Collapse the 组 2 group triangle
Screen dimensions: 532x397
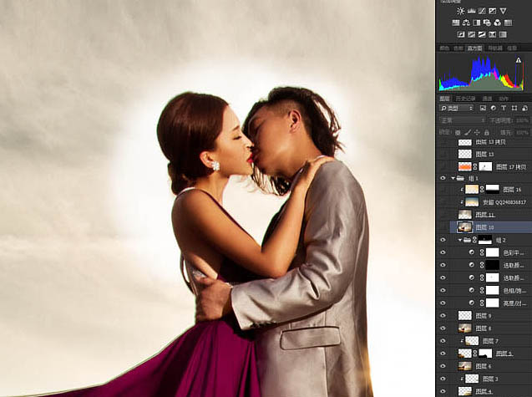tap(459, 240)
